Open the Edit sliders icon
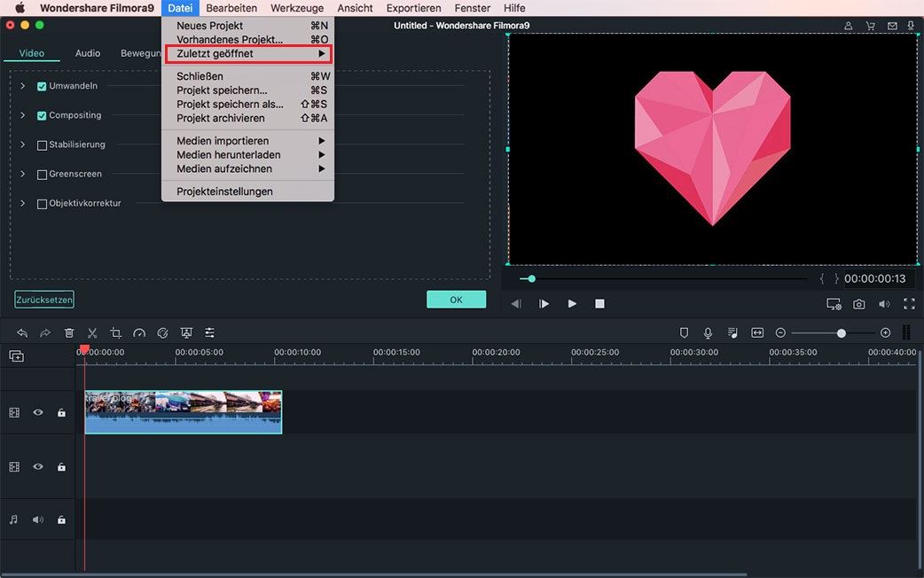 click(x=210, y=333)
